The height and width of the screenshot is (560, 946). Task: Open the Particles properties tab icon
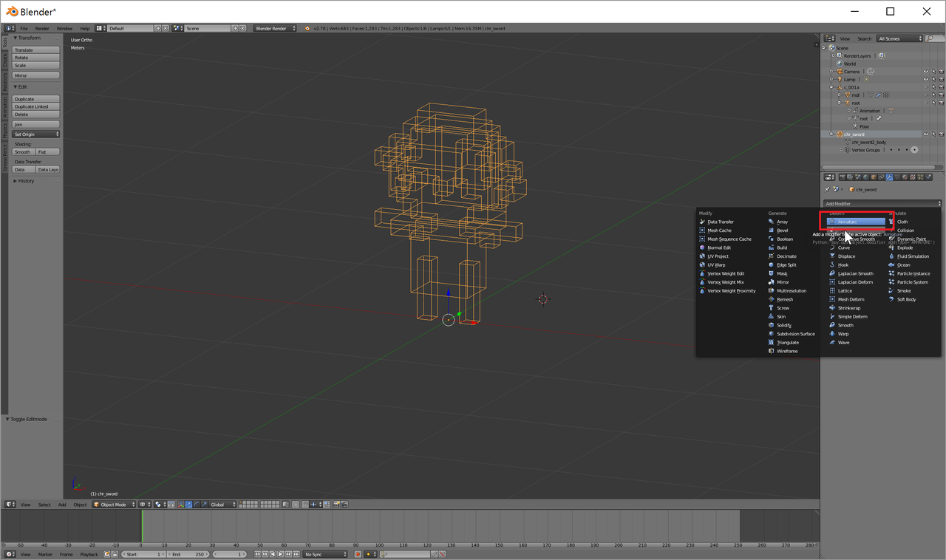click(920, 177)
